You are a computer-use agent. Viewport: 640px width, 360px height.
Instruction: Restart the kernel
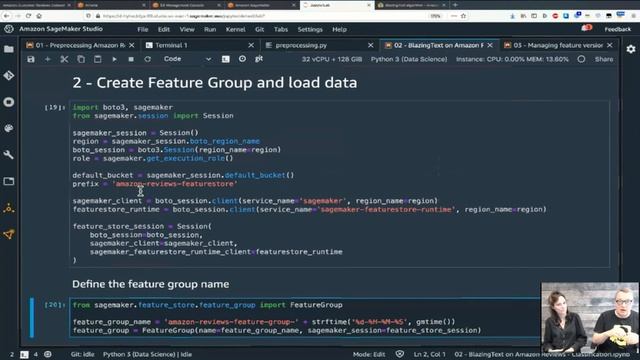click(x=147, y=59)
